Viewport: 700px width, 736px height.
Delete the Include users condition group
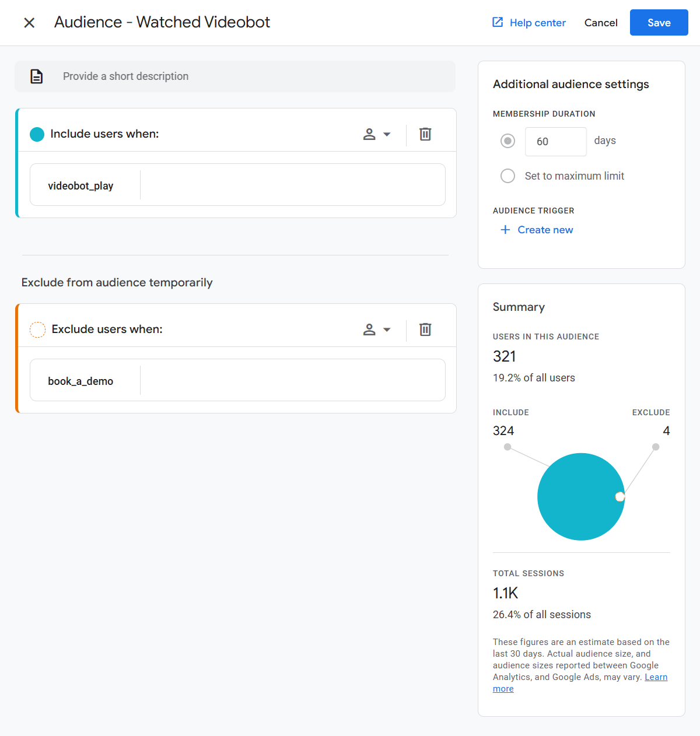(425, 134)
